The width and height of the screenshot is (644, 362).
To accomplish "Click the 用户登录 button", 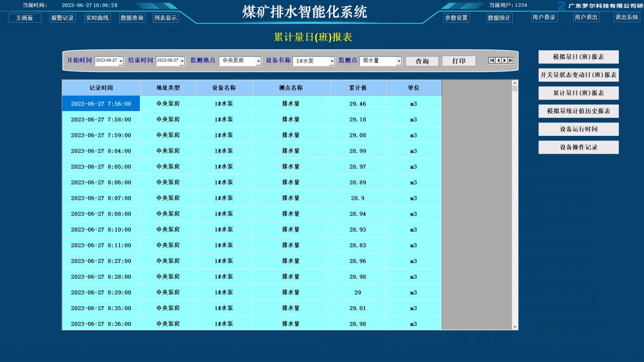I will (x=544, y=17).
